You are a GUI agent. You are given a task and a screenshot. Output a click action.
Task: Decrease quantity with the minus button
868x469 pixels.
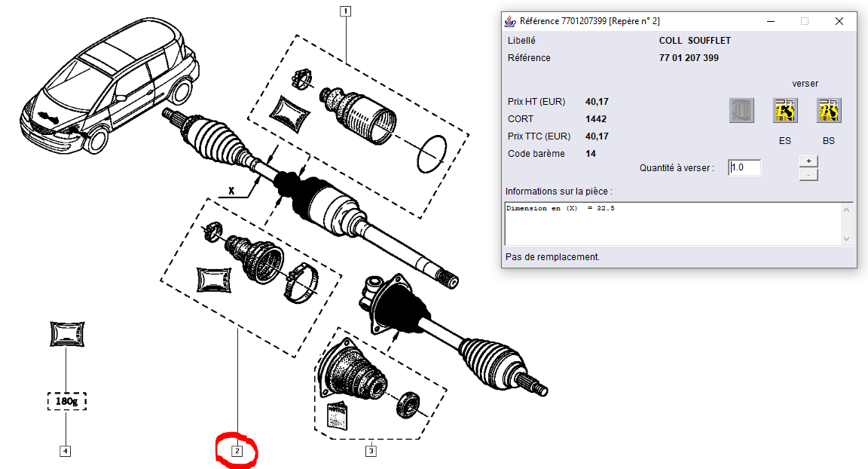[x=808, y=175]
